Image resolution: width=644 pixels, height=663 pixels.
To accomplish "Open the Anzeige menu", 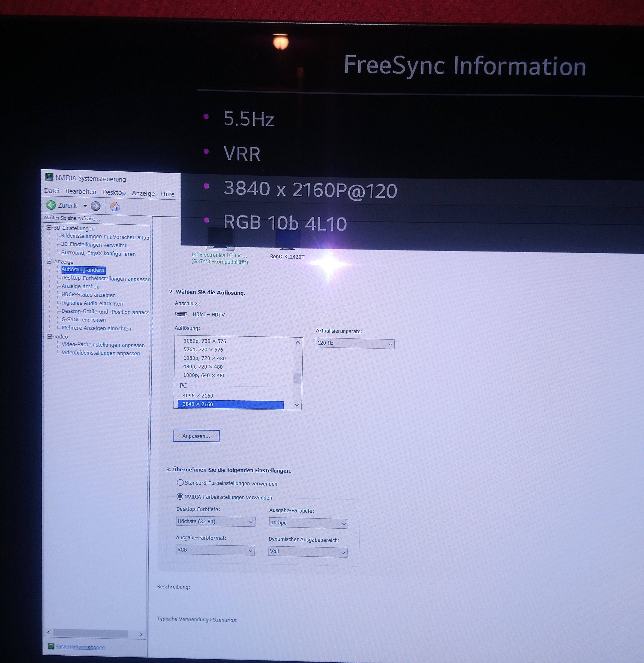I will point(143,193).
